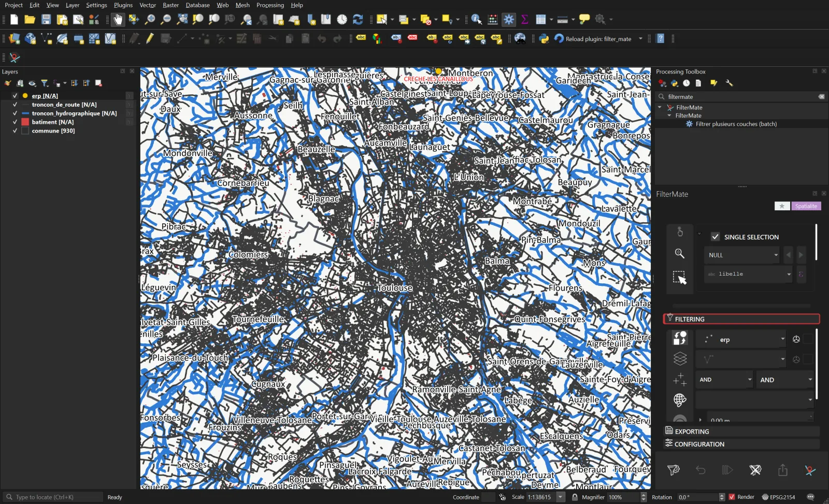Open the Scale dropdown in status bar
The image size is (829, 504).
(560, 497)
